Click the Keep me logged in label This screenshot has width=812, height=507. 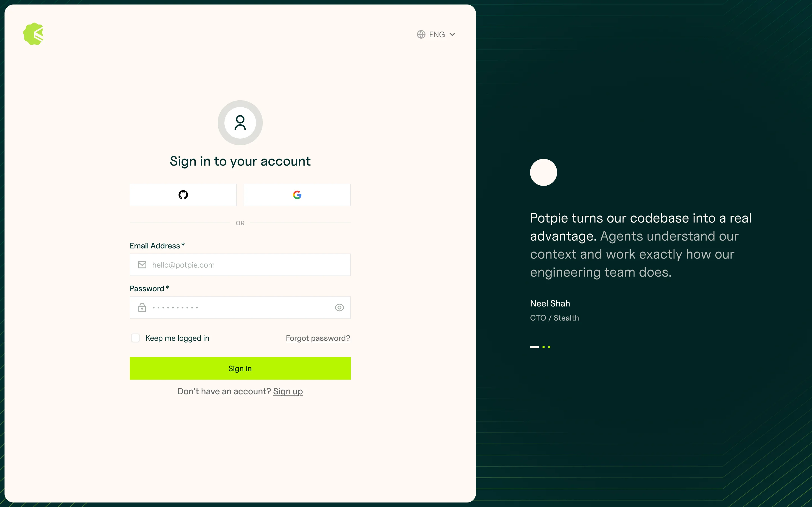point(177,338)
